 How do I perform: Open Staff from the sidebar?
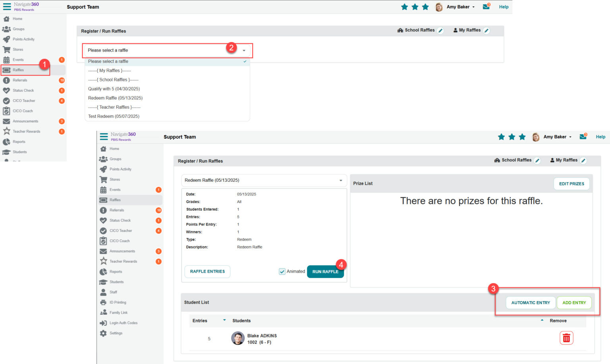(x=113, y=292)
